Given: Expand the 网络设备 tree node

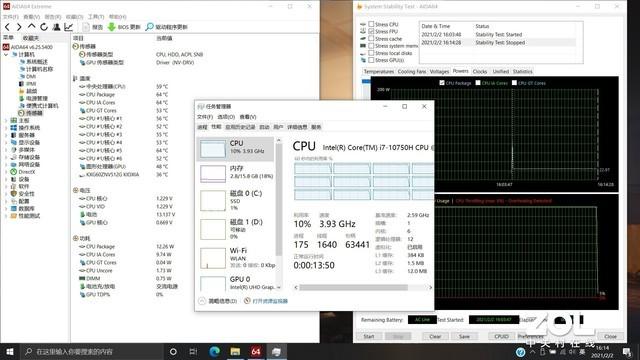Looking at the screenshot, I should pyautogui.click(x=6, y=164).
